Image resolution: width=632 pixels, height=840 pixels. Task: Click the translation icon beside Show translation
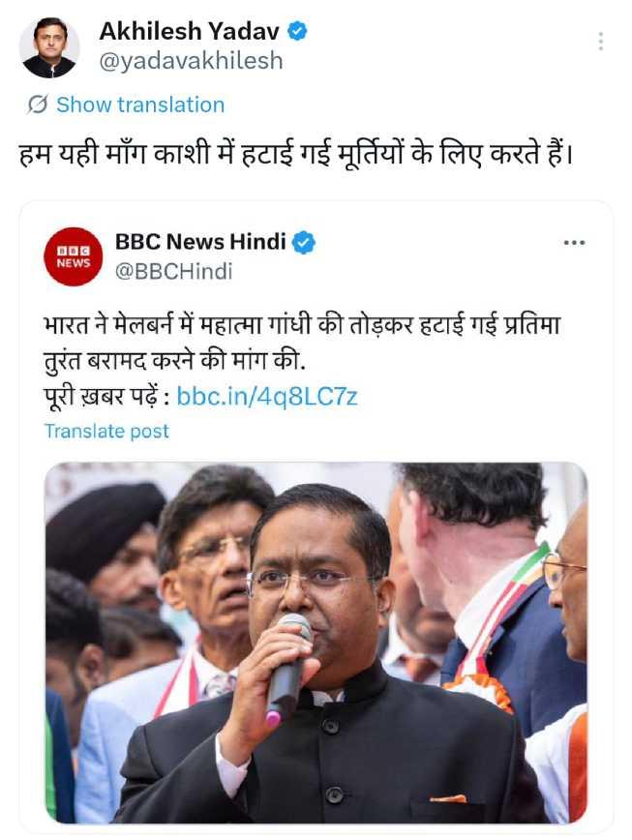(x=38, y=105)
